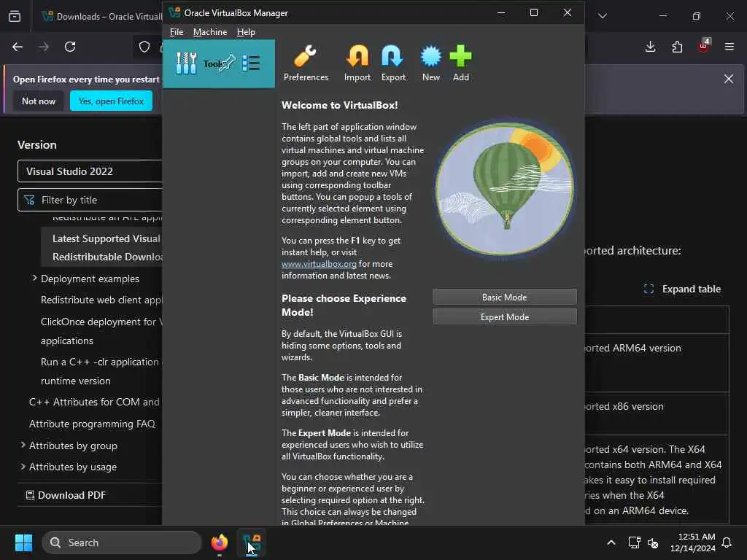Open C++ Attributes for COM entry

tap(94, 402)
